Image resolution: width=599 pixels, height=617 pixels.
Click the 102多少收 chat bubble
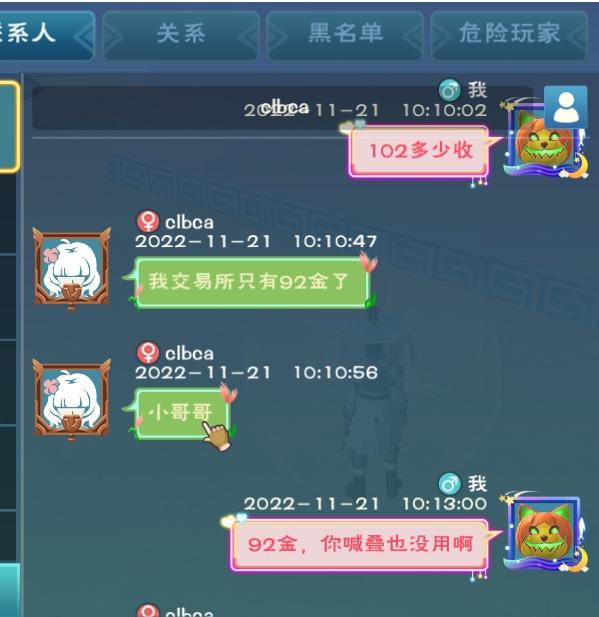click(x=420, y=151)
